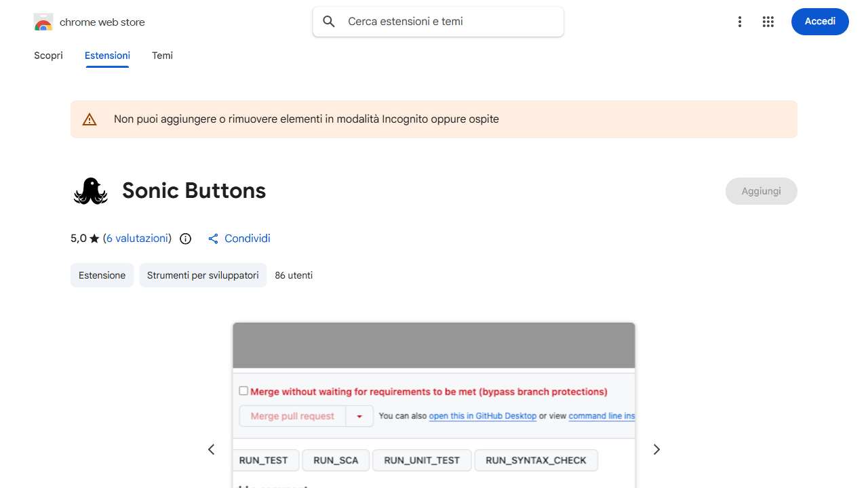868x488 pixels.
Task: Open the Google apps grid launcher
Action: coord(768,22)
